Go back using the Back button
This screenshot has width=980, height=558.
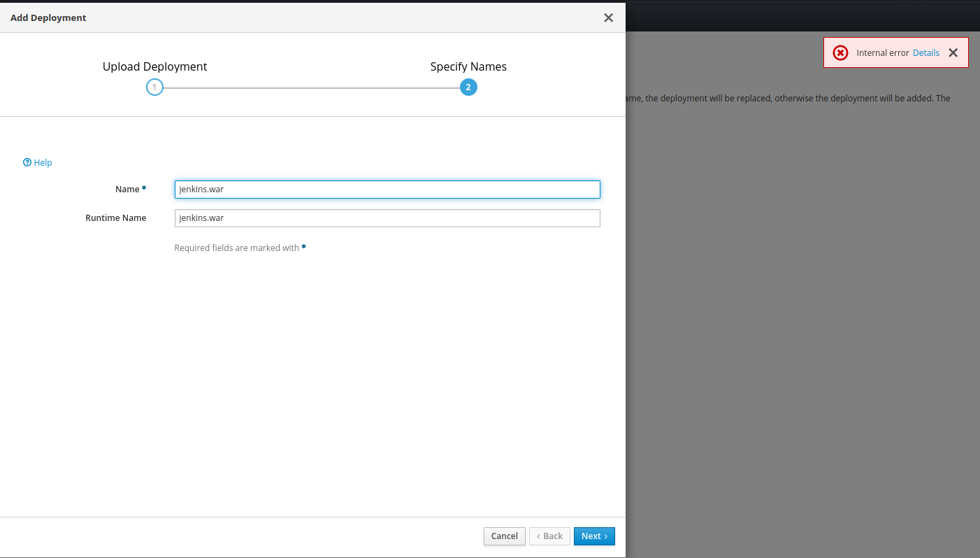[x=549, y=536]
